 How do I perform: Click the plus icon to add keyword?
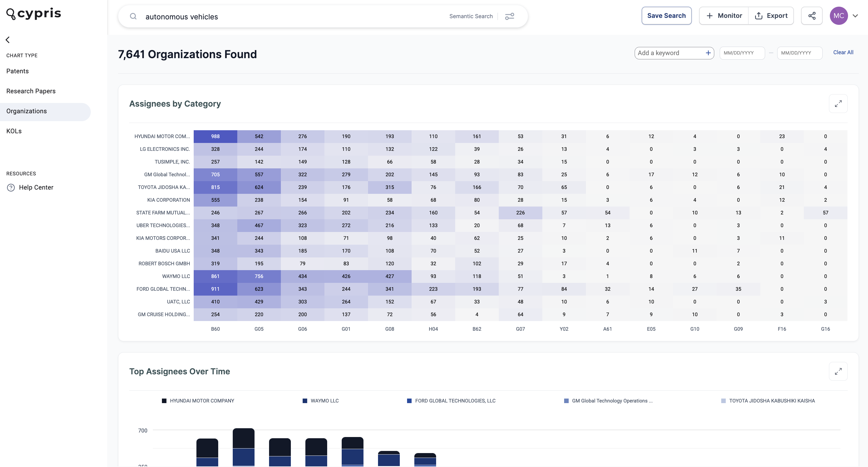[x=708, y=53]
